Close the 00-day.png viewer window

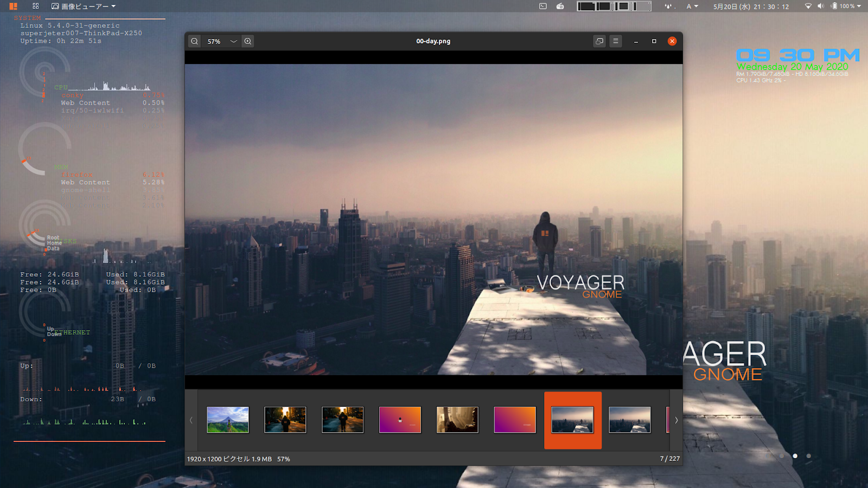pos(672,41)
